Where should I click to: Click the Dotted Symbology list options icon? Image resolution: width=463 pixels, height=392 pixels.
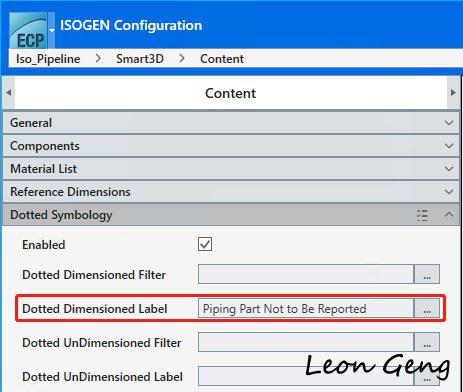(422, 215)
